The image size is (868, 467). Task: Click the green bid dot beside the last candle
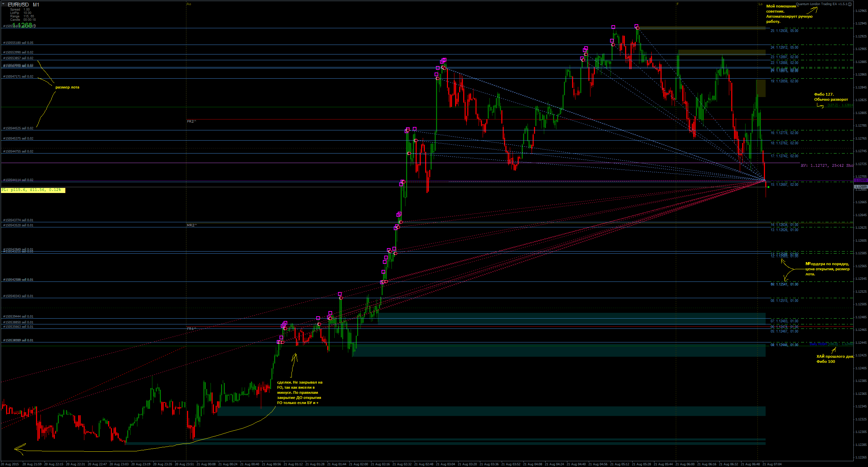point(768,187)
